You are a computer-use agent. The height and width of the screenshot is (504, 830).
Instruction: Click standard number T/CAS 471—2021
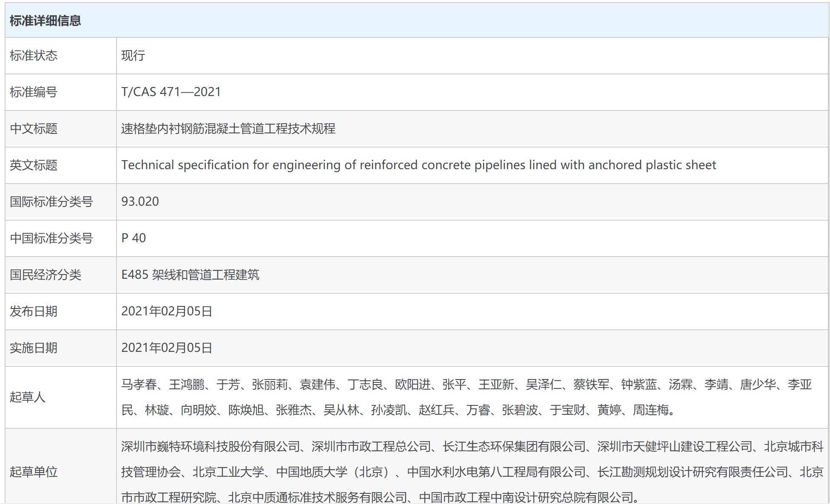point(171,92)
